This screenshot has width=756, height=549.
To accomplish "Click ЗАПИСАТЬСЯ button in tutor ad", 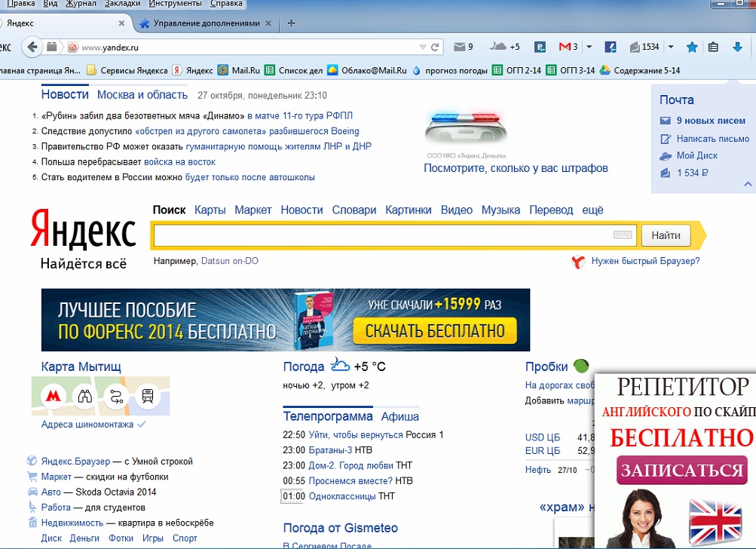I will pos(681,471).
